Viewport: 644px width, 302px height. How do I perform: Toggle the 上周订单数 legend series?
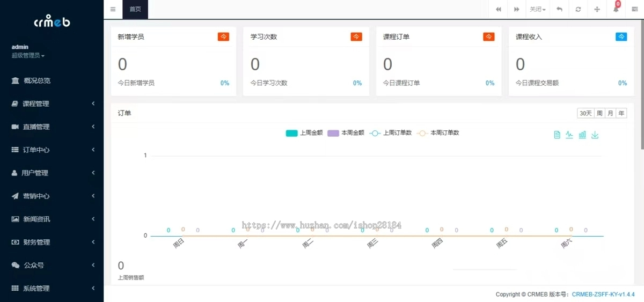point(391,133)
